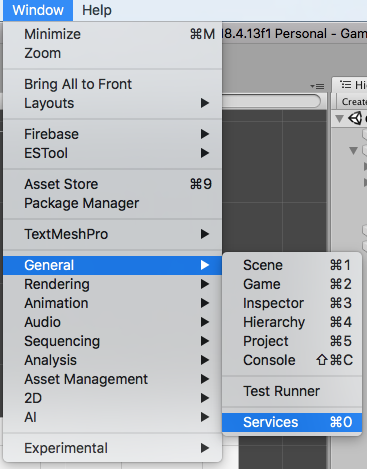Open the Window menu in menu bar
The image size is (367, 469).
[38, 10]
